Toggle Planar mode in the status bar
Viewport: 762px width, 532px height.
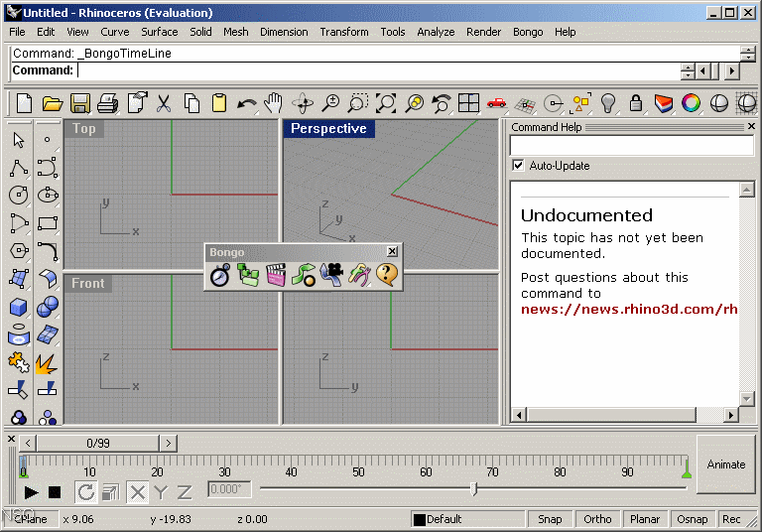click(645, 519)
